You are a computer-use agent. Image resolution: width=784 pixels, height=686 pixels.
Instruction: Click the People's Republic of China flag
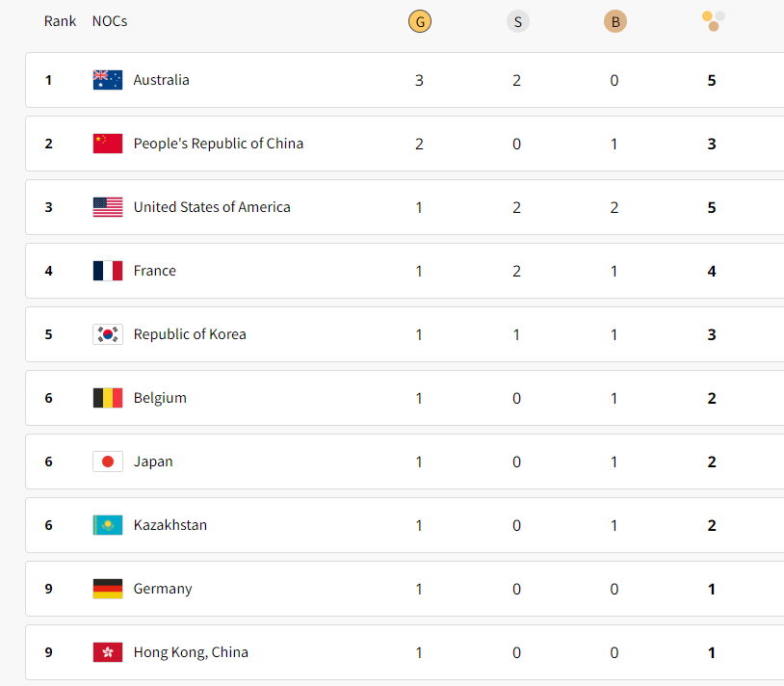pyautogui.click(x=108, y=144)
